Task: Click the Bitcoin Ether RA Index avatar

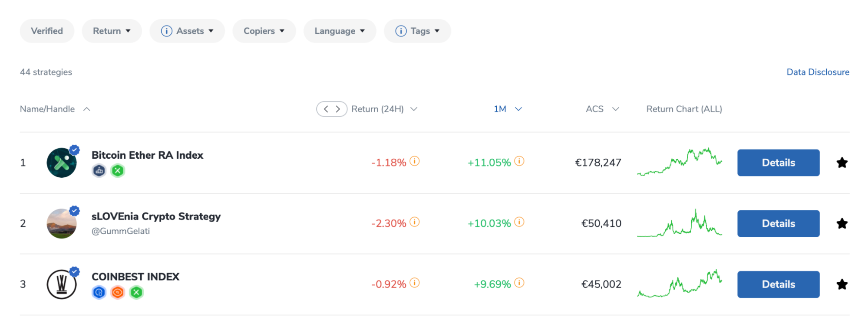Action: coord(62,163)
